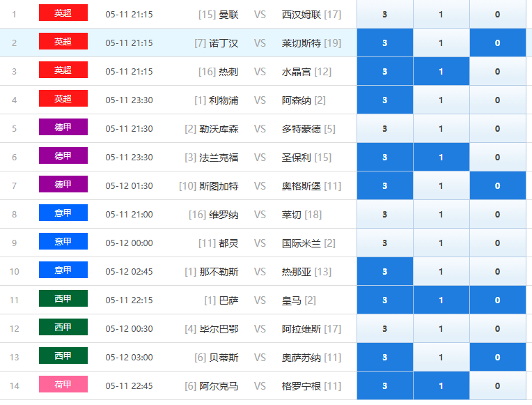Image resolution: width=532 pixels, height=405 pixels.
Task: Deselect win (3) for 那不勒斯 vs 热那亚
Action: pos(385,271)
